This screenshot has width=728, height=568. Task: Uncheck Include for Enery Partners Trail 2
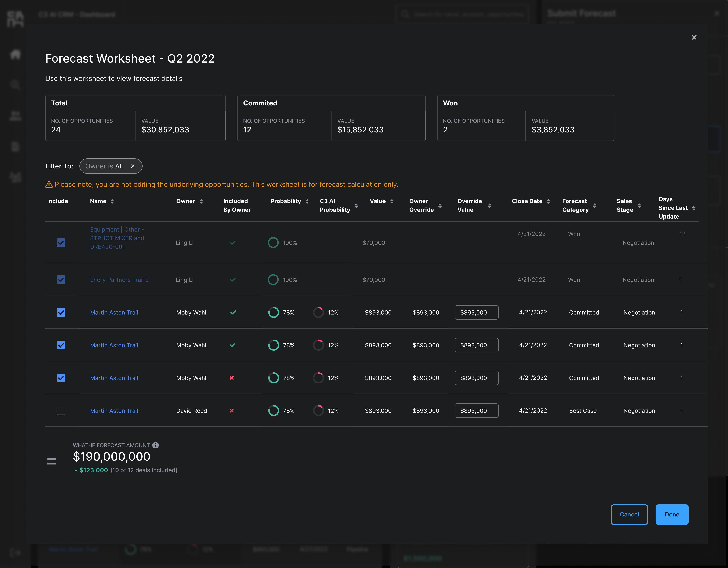[x=61, y=280]
